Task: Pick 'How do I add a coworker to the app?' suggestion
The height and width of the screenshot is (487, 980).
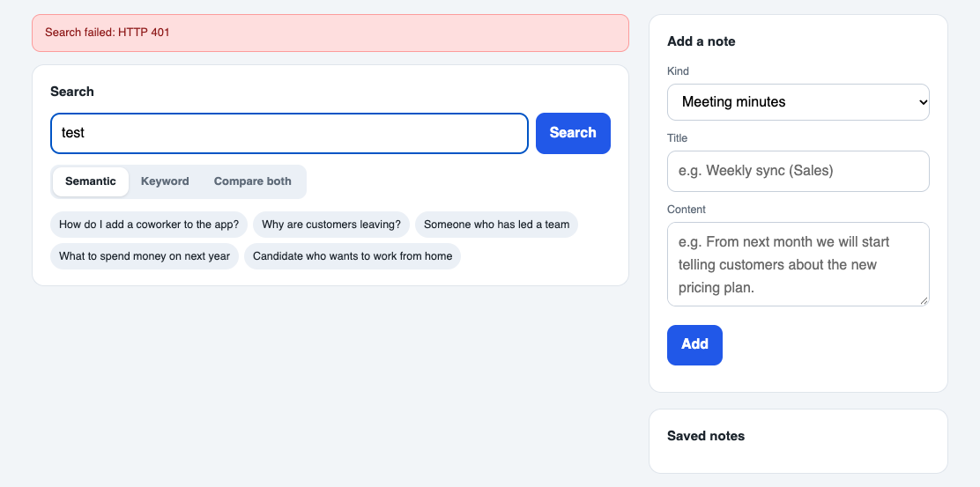Action: 149,225
